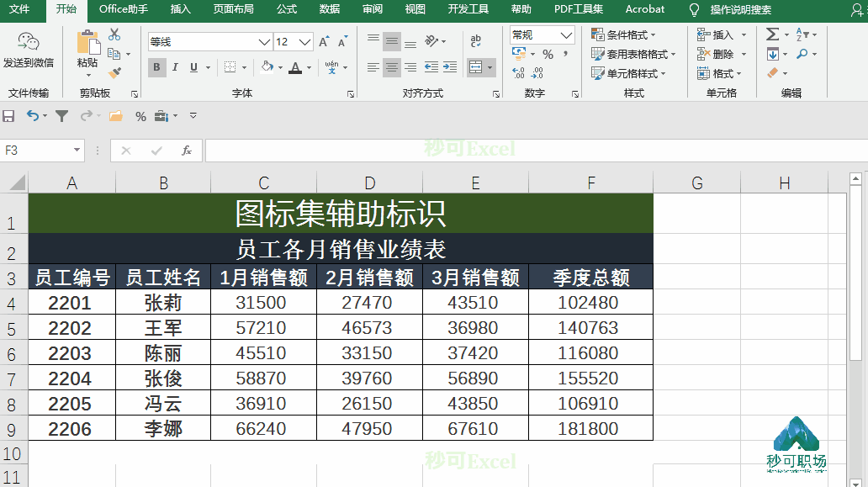Click Increase Decimal icon

coord(518,73)
